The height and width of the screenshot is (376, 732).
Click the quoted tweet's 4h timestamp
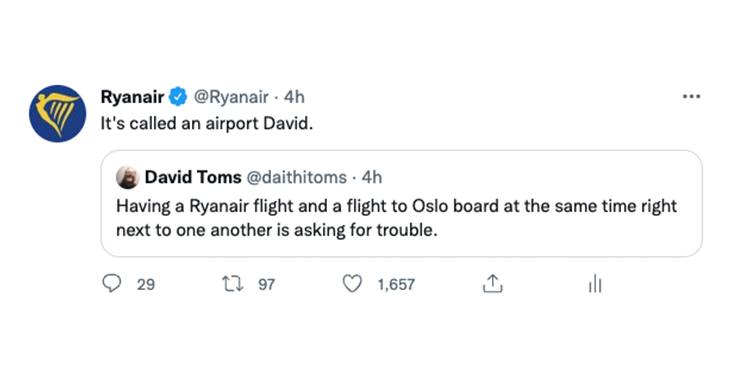(372, 177)
